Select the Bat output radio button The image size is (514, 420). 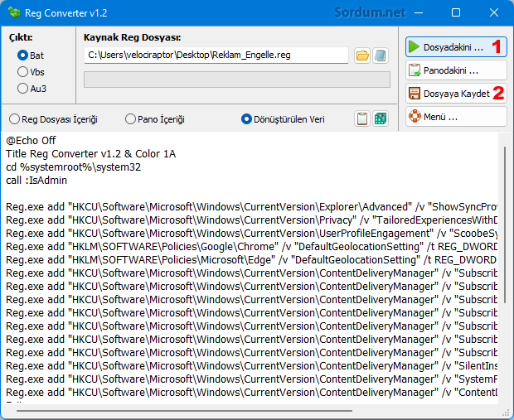pyautogui.click(x=23, y=55)
